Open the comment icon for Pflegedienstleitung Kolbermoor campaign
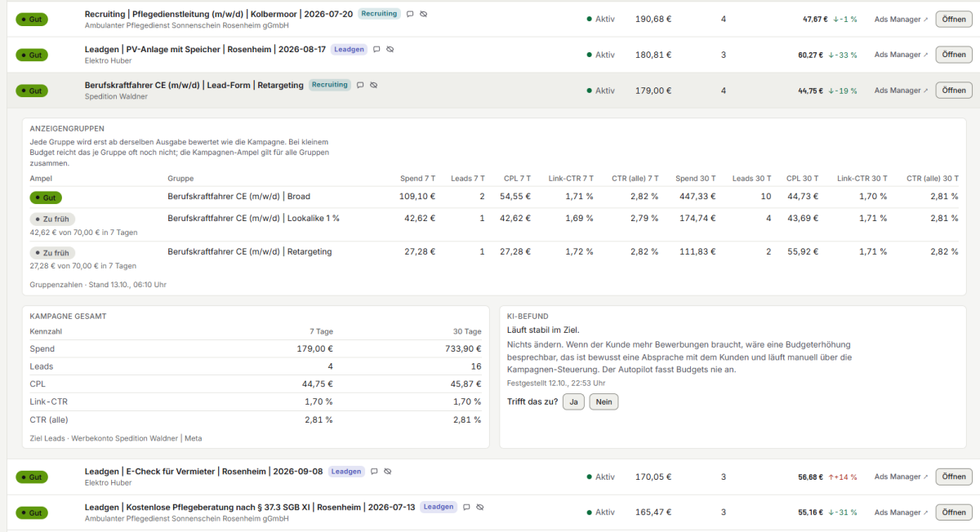 click(410, 14)
